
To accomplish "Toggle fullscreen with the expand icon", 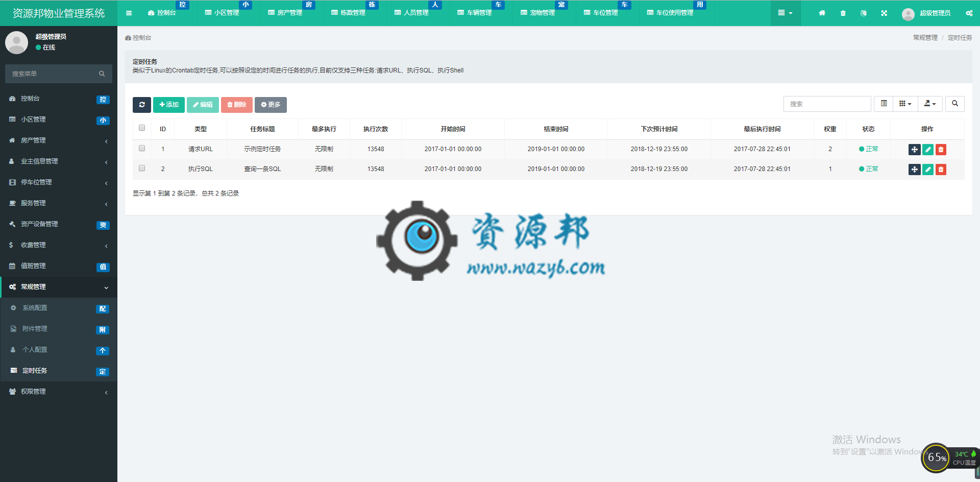I will pos(884,13).
